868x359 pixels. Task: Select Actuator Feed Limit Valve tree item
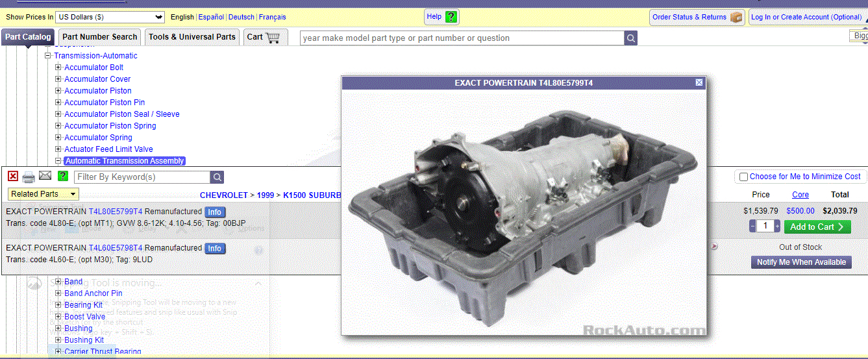pyautogui.click(x=108, y=149)
